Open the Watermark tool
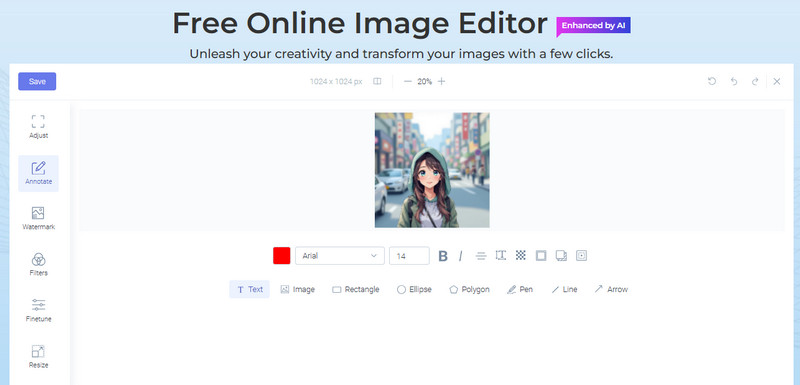Viewport: 800px width, 385px height. (x=38, y=219)
